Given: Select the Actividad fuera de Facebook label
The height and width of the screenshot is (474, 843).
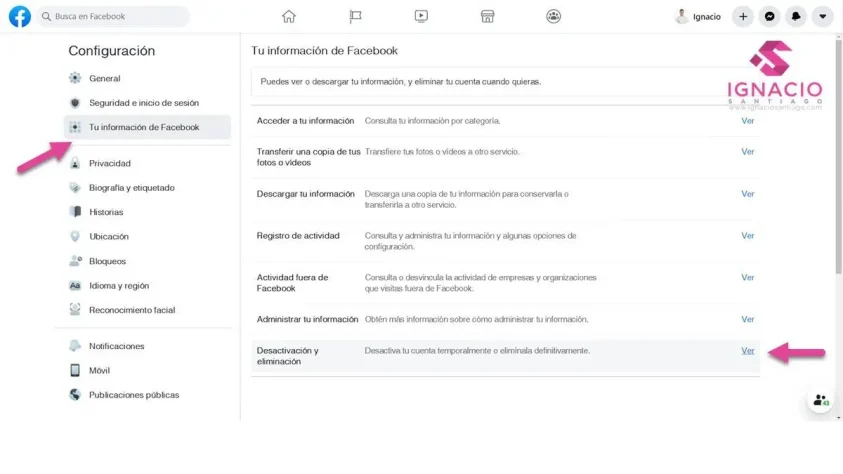Looking at the screenshot, I should coord(292,283).
